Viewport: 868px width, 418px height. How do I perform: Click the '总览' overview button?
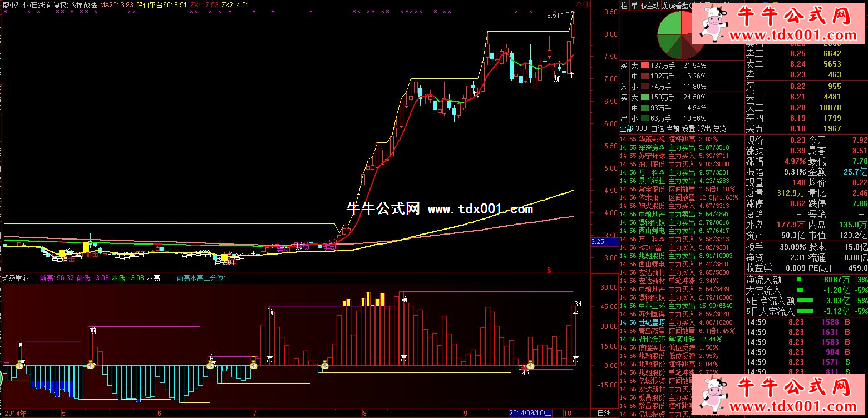(719, 128)
